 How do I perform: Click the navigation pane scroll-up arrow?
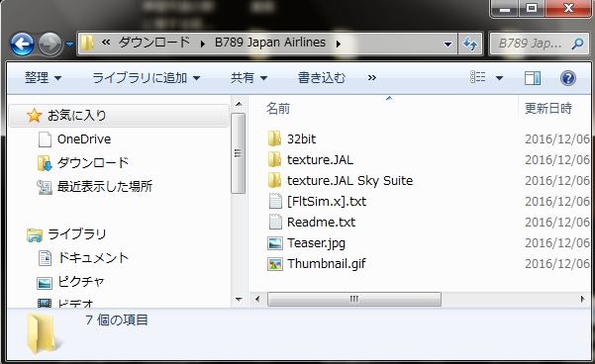239,104
